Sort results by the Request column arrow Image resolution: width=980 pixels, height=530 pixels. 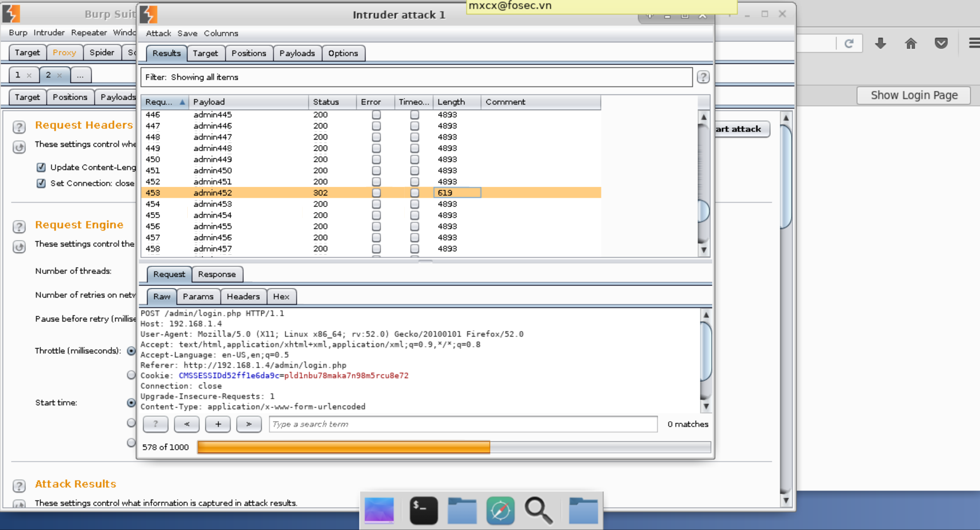[182, 102]
